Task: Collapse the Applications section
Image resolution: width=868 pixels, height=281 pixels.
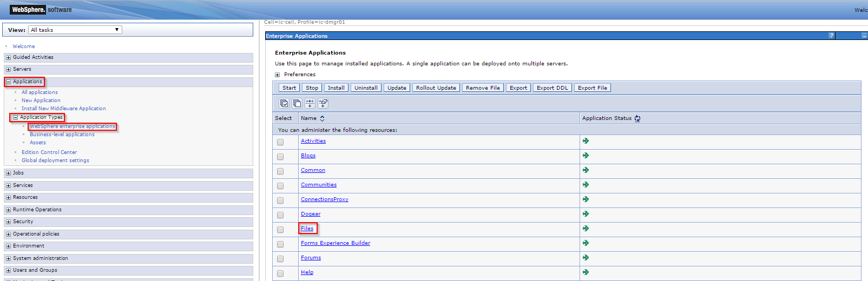Action: (8, 82)
